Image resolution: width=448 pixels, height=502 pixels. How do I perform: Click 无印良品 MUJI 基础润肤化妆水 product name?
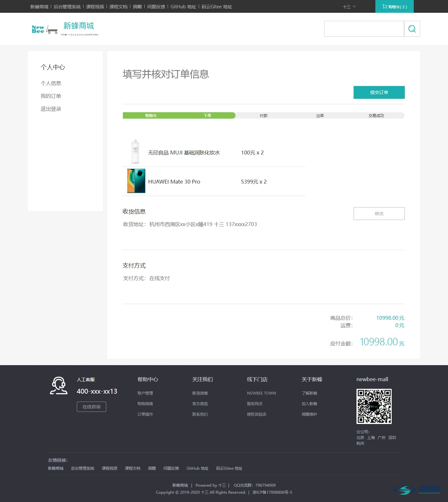click(184, 153)
